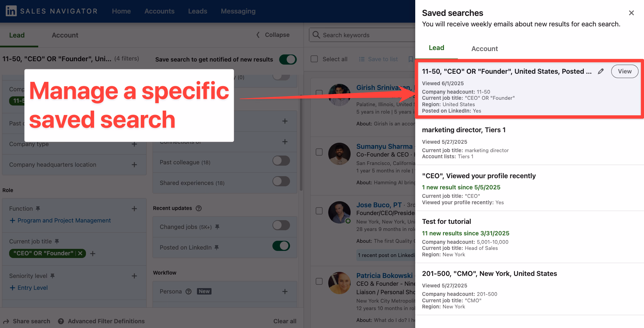Close the Saved searches panel

coord(631,13)
